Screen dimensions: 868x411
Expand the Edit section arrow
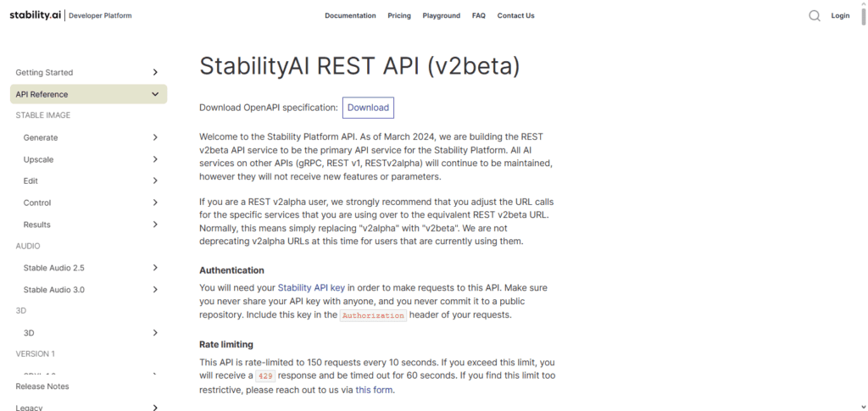click(155, 181)
